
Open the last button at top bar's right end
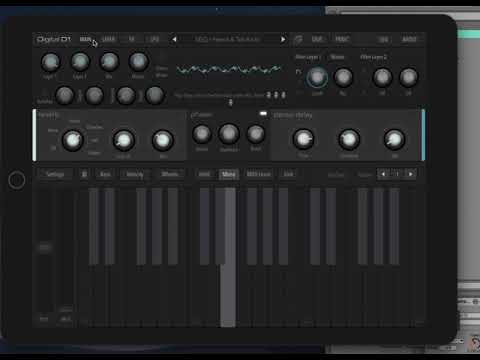409,39
